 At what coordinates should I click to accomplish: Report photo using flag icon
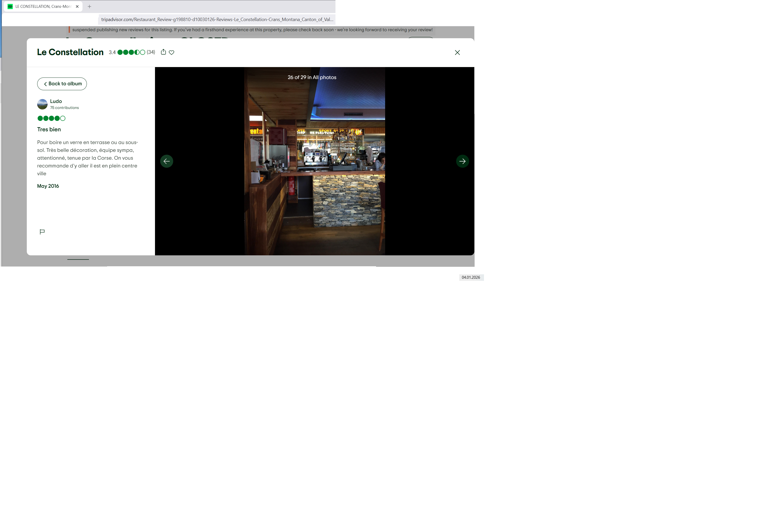click(42, 232)
